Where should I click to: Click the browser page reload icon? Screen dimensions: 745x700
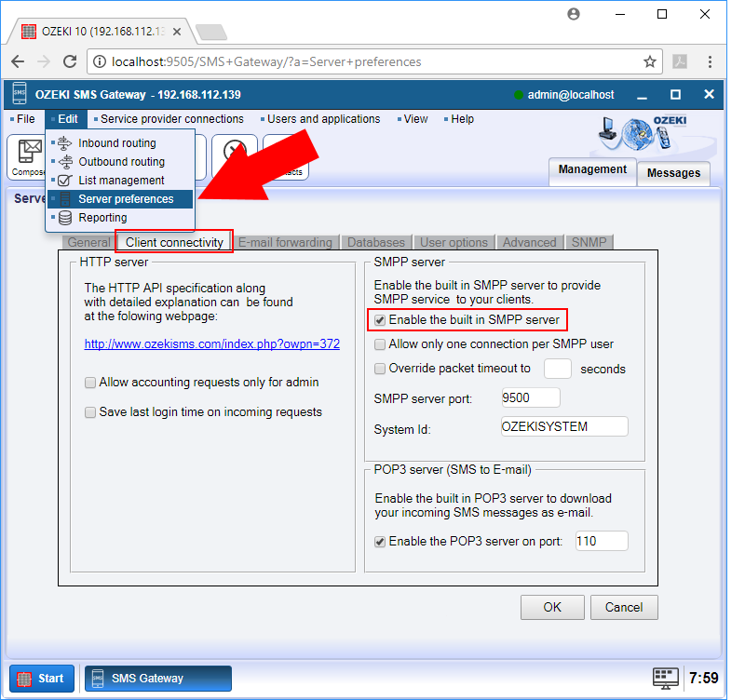click(70, 61)
